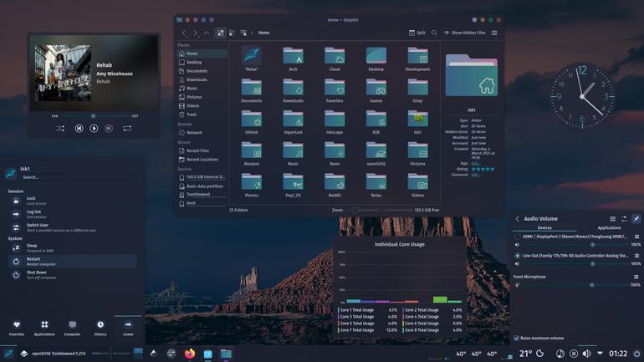Open Dolphin hamburger menu
The width and height of the screenshot is (644, 362).
[x=494, y=33]
